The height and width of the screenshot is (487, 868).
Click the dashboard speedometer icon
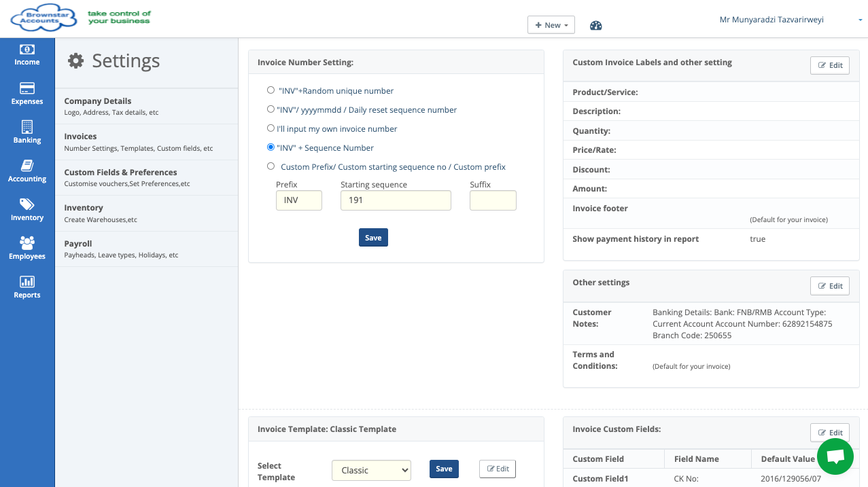[x=596, y=26]
